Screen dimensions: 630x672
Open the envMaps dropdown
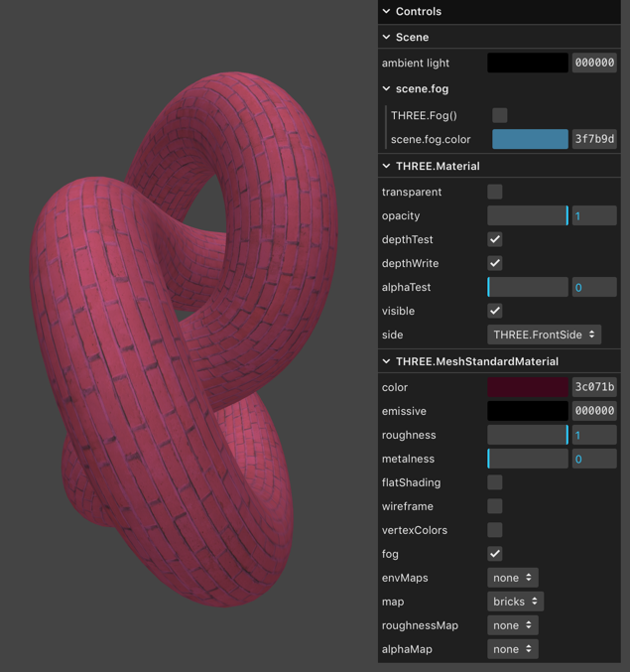(513, 578)
